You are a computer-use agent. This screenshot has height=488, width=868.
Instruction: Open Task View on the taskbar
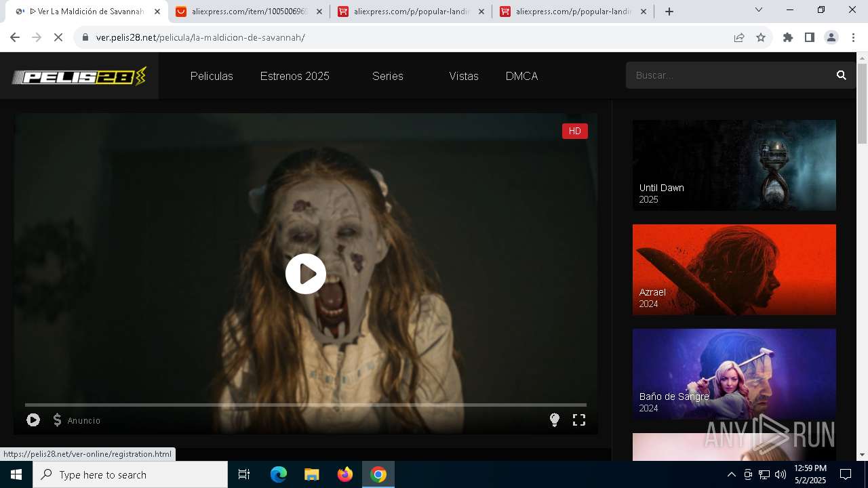(x=244, y=474)
